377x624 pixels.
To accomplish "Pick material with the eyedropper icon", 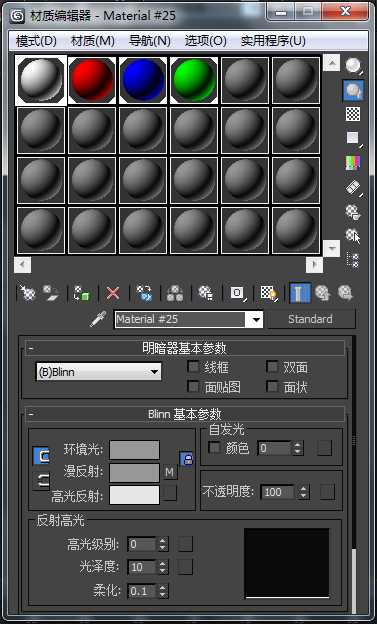I will (x=98, y=319).
